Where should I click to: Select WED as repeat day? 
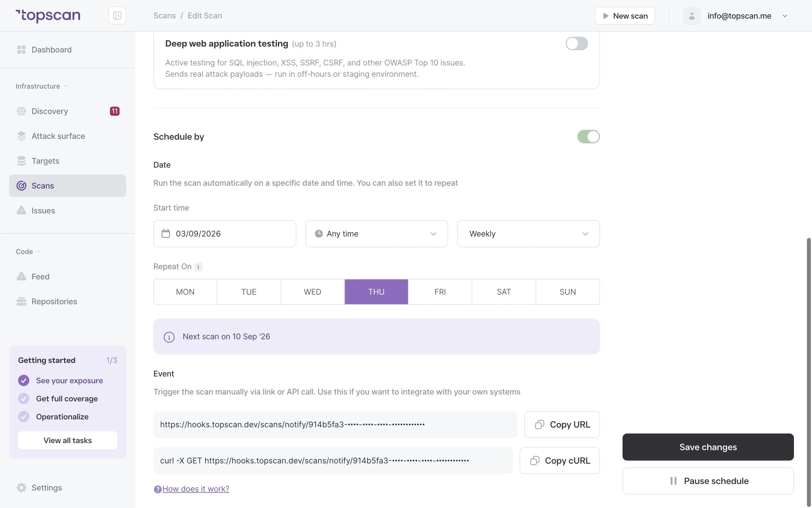[312, 292]
